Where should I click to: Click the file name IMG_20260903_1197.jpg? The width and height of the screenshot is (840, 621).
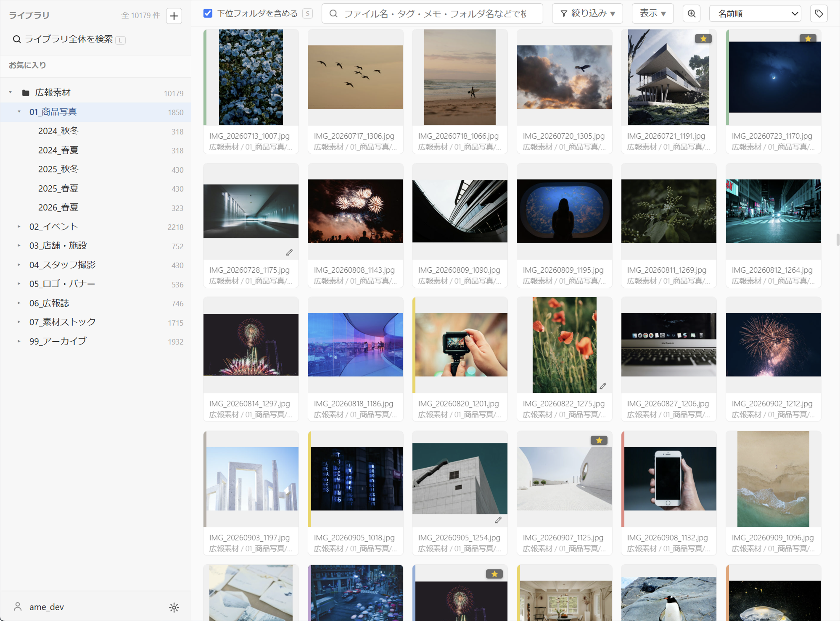[250, 538]
